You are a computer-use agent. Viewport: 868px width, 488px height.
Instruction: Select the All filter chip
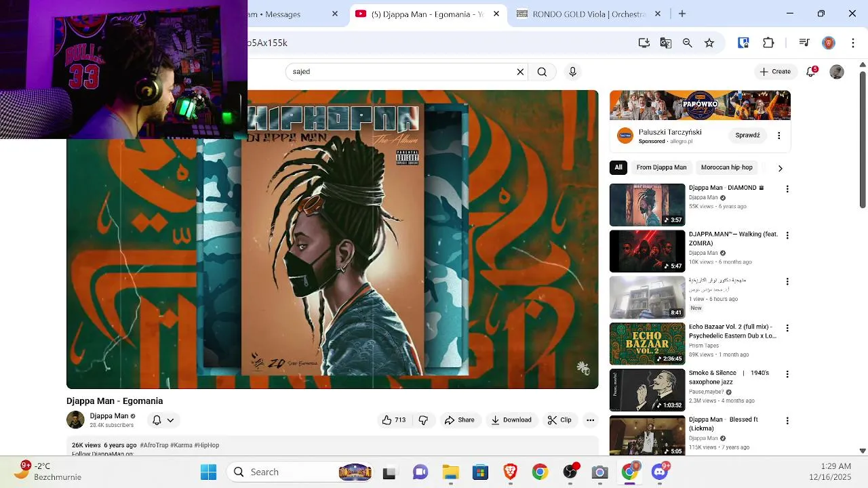click(x=618, y=167)
